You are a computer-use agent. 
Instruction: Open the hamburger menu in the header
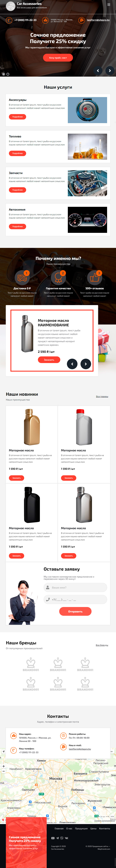(x=109, y=5)
